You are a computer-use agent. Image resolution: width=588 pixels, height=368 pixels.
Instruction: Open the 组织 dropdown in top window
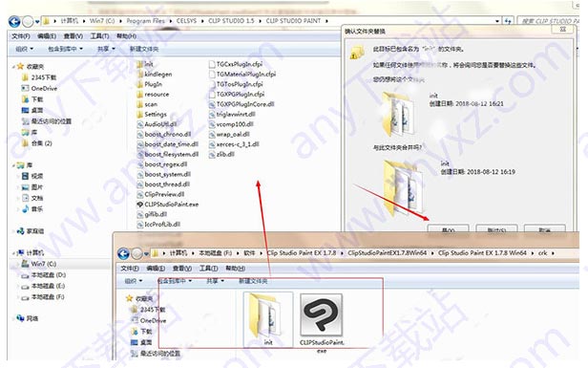25,49
